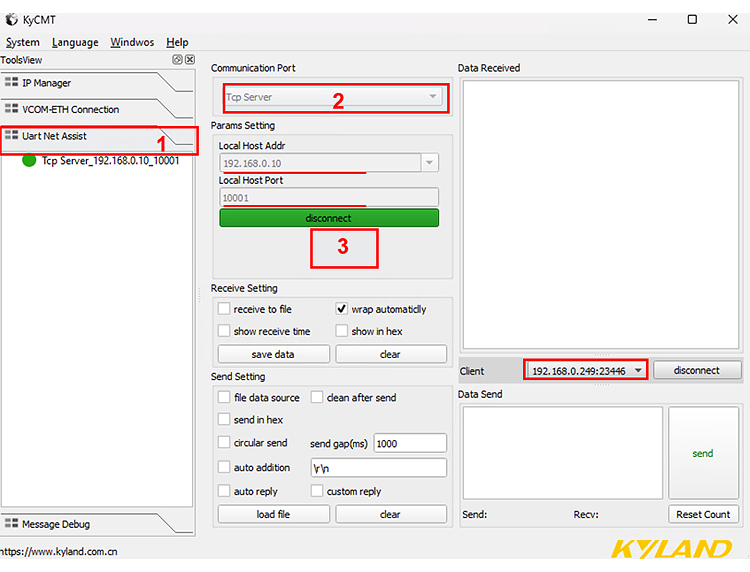Image resolution: width=750 pixels, height=572 pixels.
Task: Open the System menu
Action: coord(22,42)
